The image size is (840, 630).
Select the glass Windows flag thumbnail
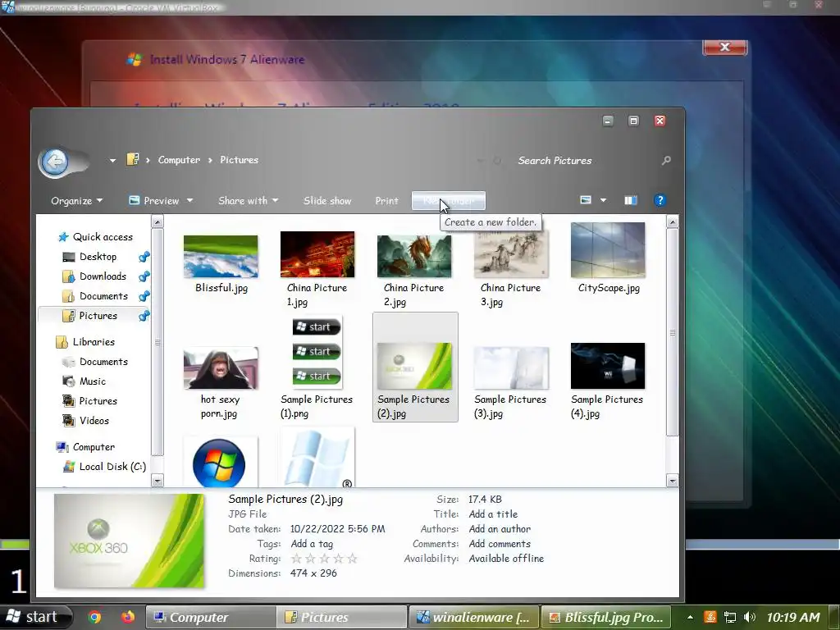318,458
